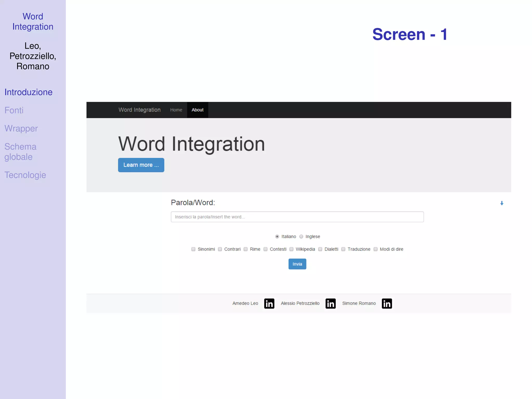
Task: Open the About navbar tab
Action: 198,110
